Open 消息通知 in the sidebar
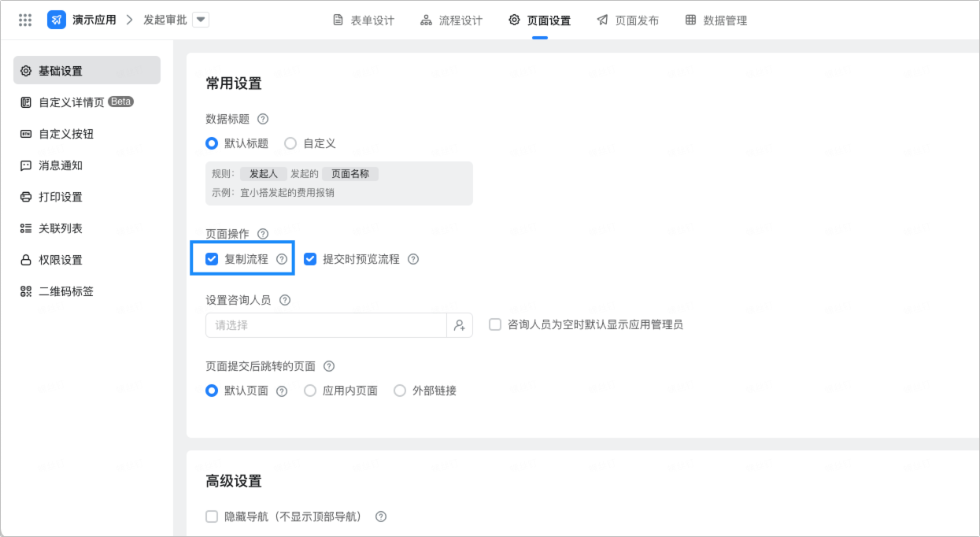980x537 pixels. [x=87, y=165]
